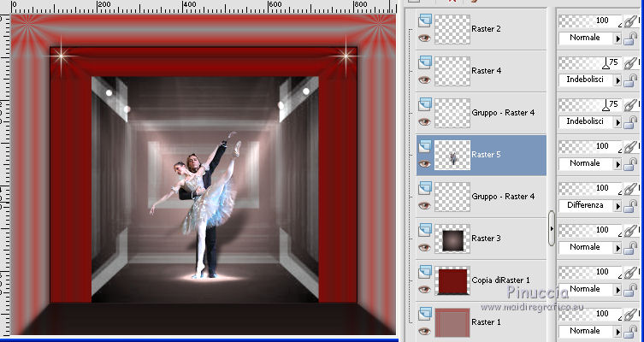
Task: Click layer icon of Differenza Gruppo - Raster 4
Action: click(x=425, y=188)
